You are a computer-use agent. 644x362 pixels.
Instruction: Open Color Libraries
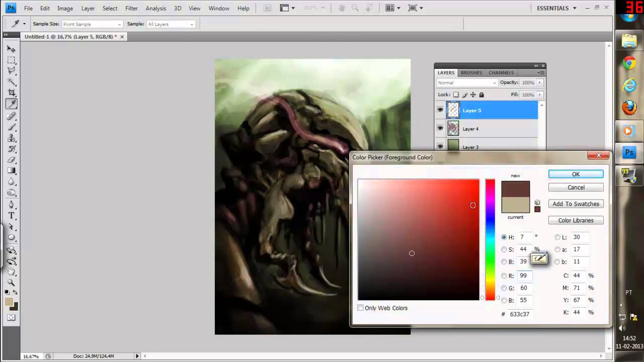(x=576, y=220)
